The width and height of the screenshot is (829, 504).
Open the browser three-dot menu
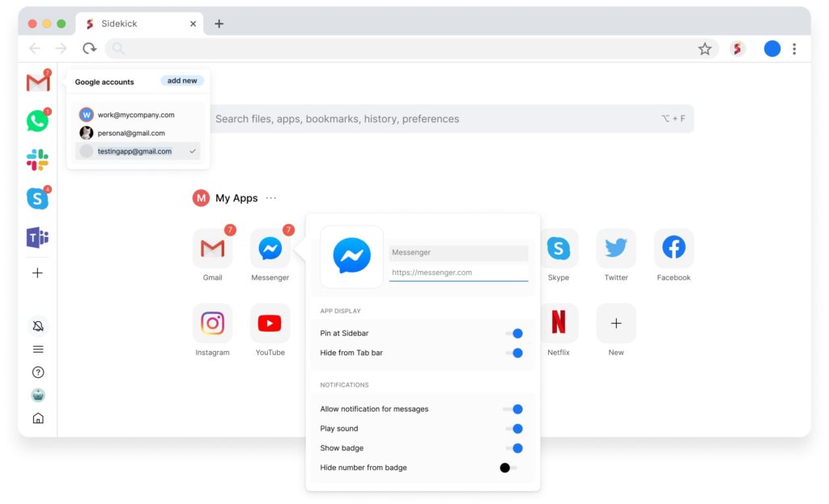(794, 49)
